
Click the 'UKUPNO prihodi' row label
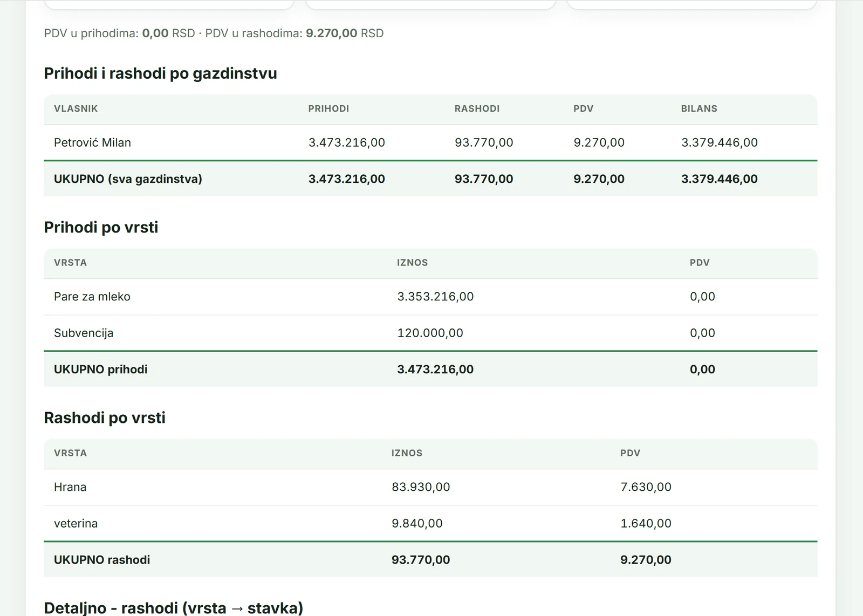[x=100, y=369]
